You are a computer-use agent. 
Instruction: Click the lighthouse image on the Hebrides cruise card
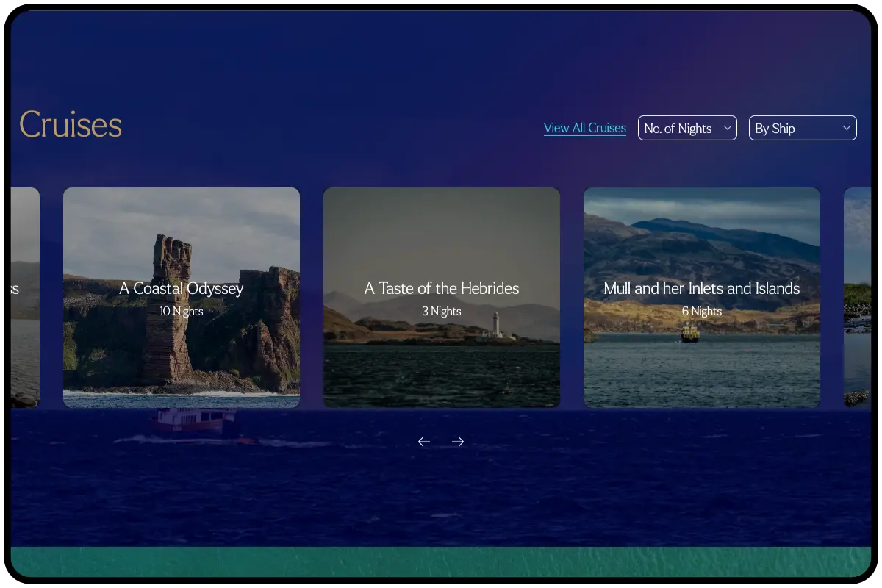[497, 323]
